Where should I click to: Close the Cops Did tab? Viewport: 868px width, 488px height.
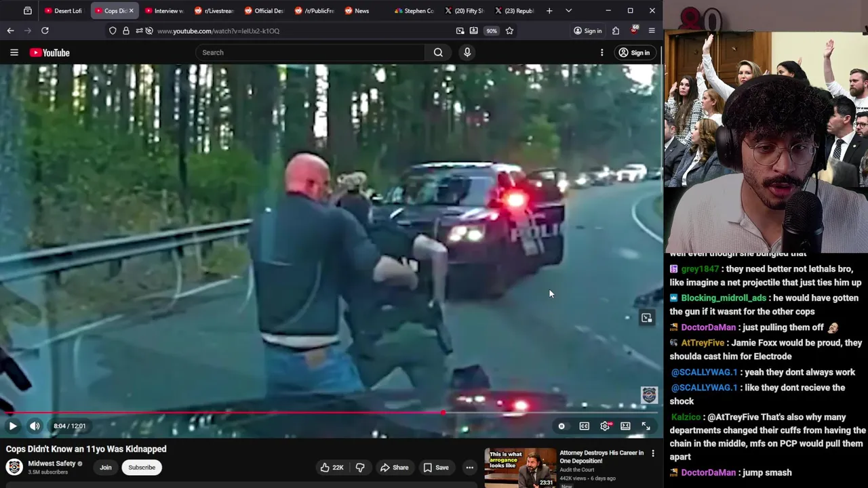tap(132, 11)
